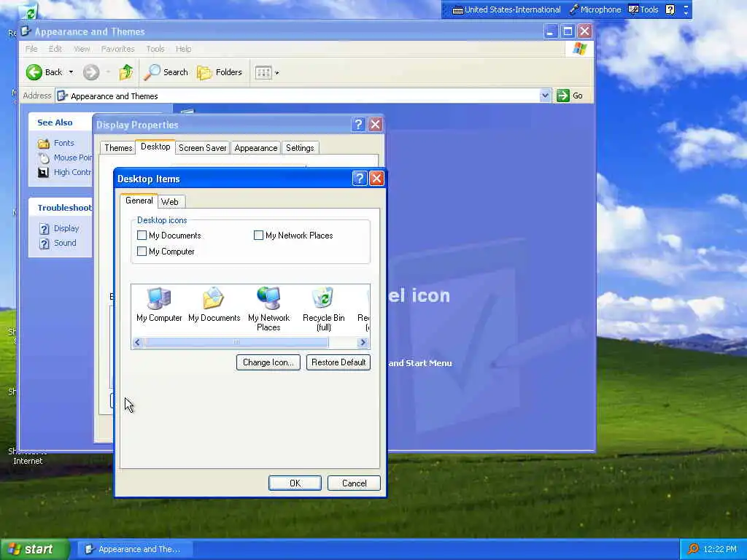Open the Help menu in Explorer window
This screenshot has width=747, height=560.
pyautogui.click(x=183, y=49)
